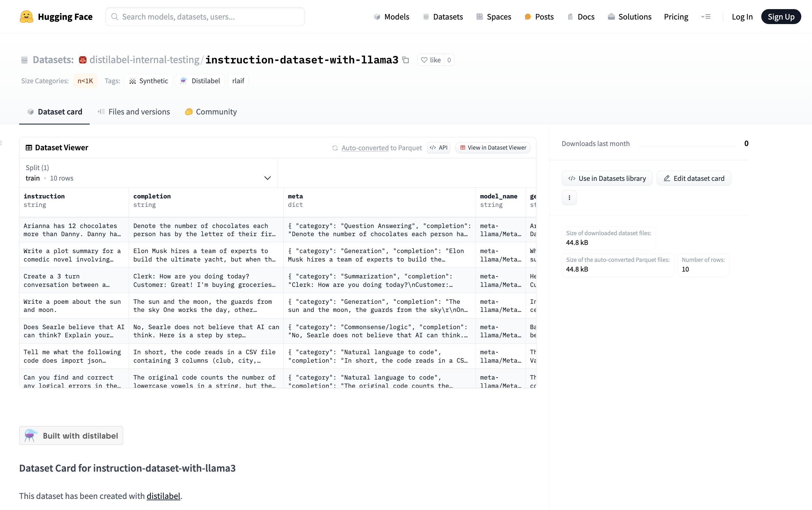Select the 'Commonsense/logic' meta cell
Image resolution: width=812 pixels, height=510 pixels.
[x=380, y=331]
